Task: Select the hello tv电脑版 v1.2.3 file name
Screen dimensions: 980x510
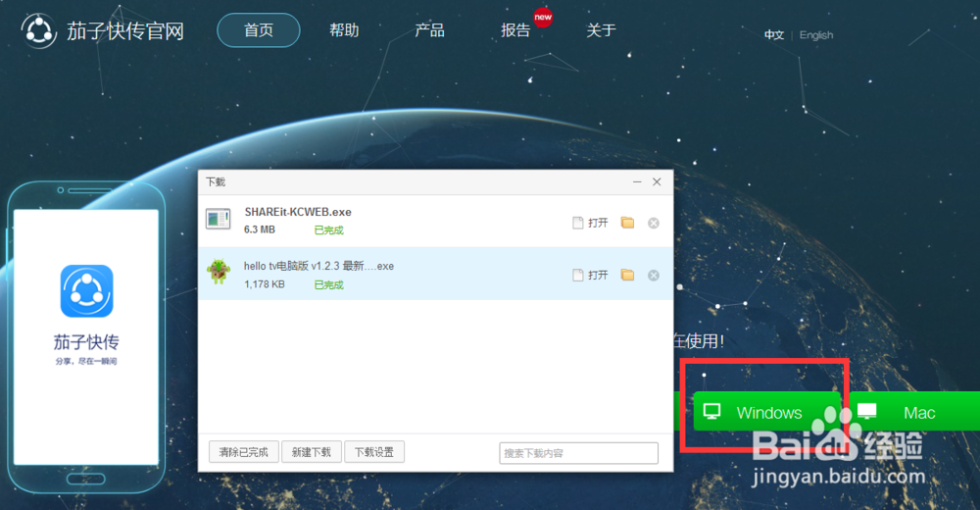Action: coord(318,266)
